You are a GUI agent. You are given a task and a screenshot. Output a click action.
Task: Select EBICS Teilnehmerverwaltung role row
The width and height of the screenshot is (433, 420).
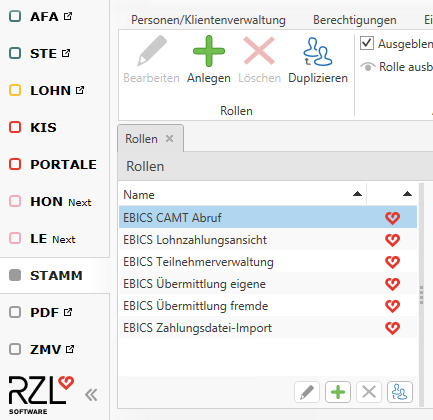(x=268, y=262)
